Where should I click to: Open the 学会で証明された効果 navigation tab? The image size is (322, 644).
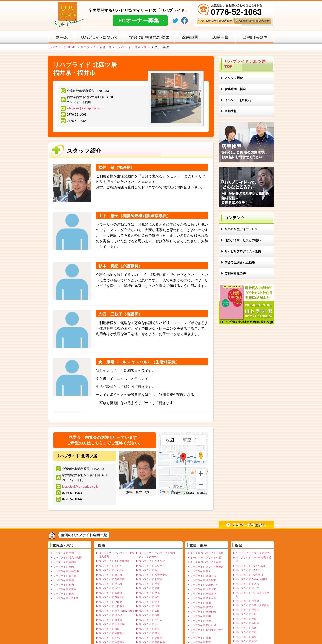coord(149,37)
